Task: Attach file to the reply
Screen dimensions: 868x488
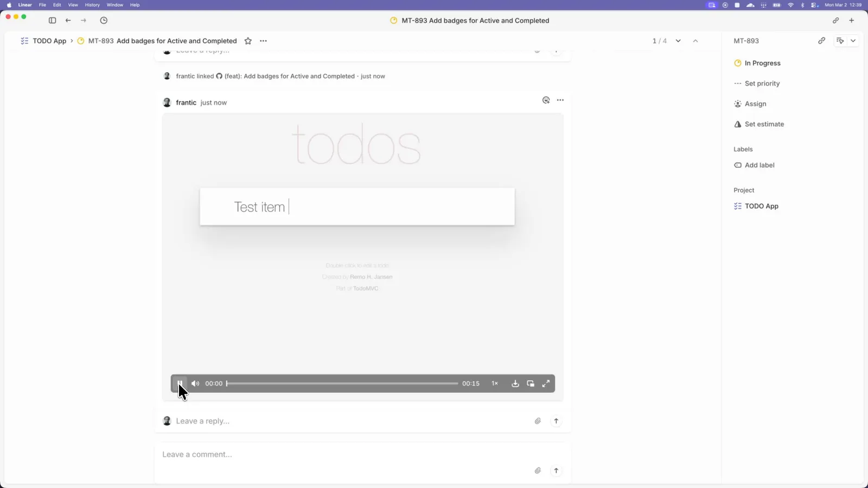Action: click(538, 421)
